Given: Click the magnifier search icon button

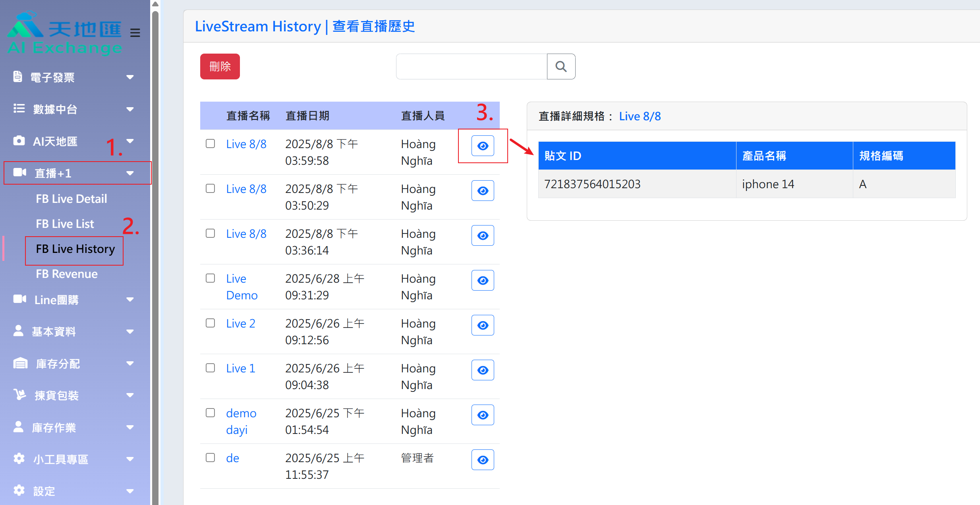Looking at the screenshot, I should click(561, 66).
